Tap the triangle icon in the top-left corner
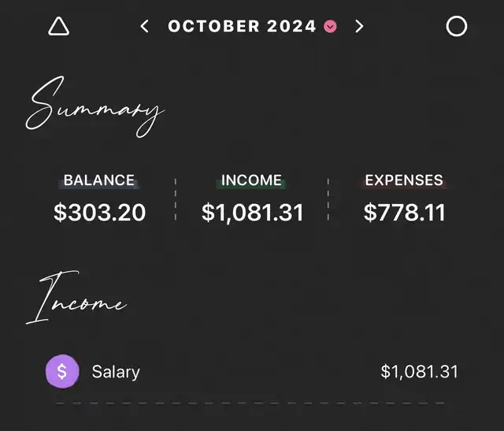The height and width of the screenshot is (431, 504). [59, 27]
